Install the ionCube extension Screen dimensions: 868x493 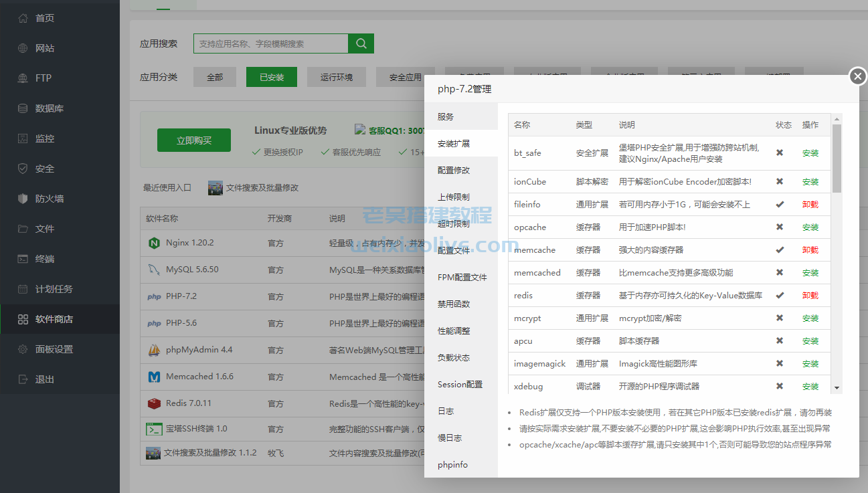[811, 181]
